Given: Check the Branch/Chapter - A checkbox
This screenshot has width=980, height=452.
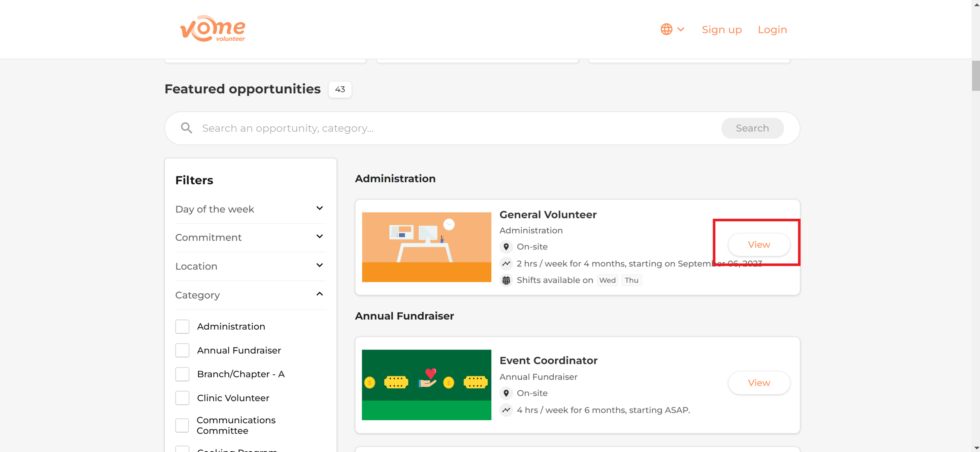Looking at the screenshot, I should [x=182, y=374].
